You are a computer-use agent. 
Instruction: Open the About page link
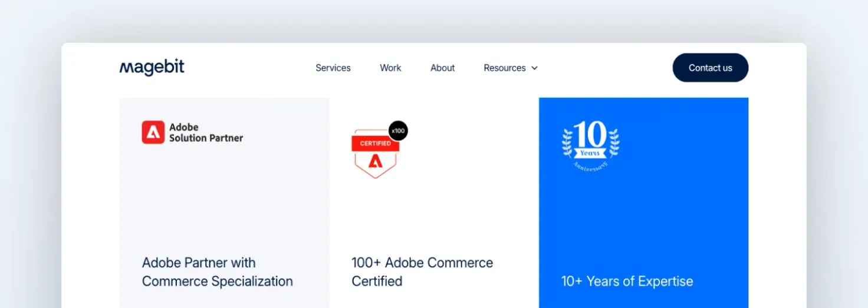[442, 68]
